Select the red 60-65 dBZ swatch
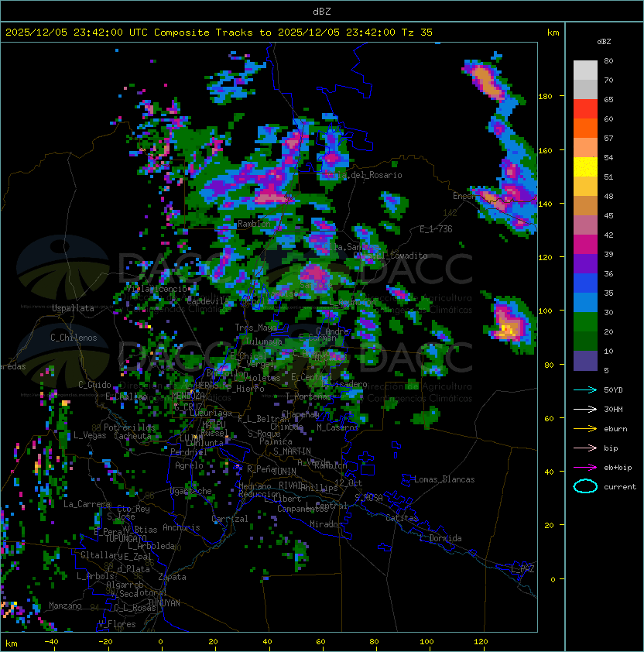Screen dimensions: 644x652 point(585,109)
